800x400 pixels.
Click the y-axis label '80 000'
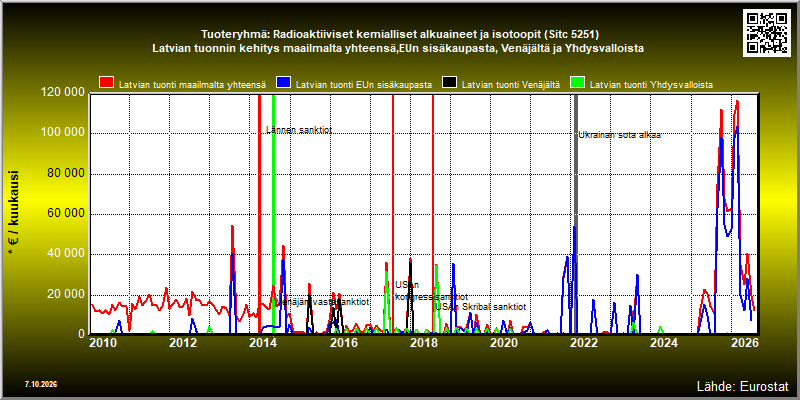pos(65,173)
